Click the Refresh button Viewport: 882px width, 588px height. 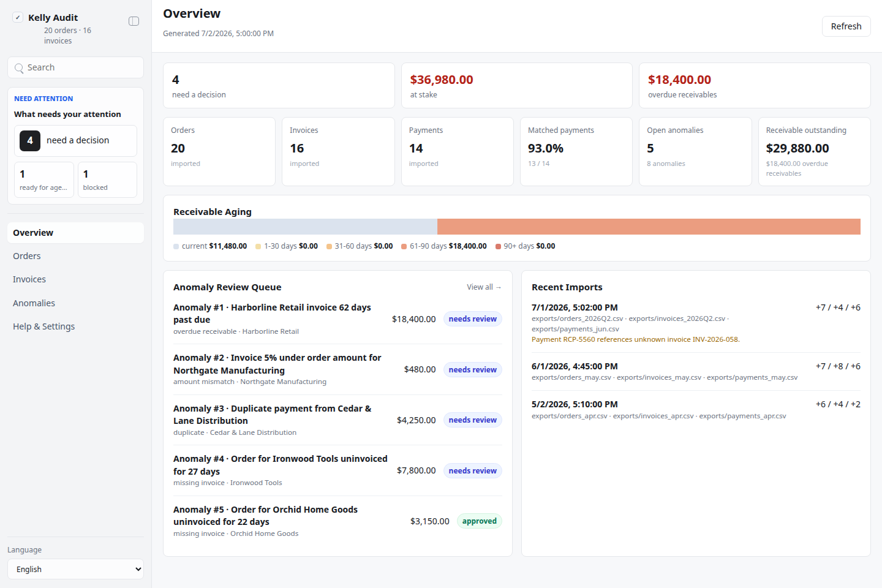click(x=846, y=26)
